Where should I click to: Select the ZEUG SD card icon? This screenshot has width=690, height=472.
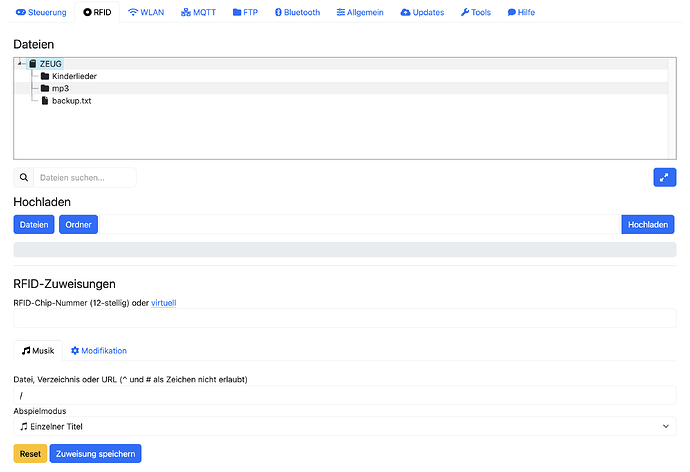(x=33, y=64)
